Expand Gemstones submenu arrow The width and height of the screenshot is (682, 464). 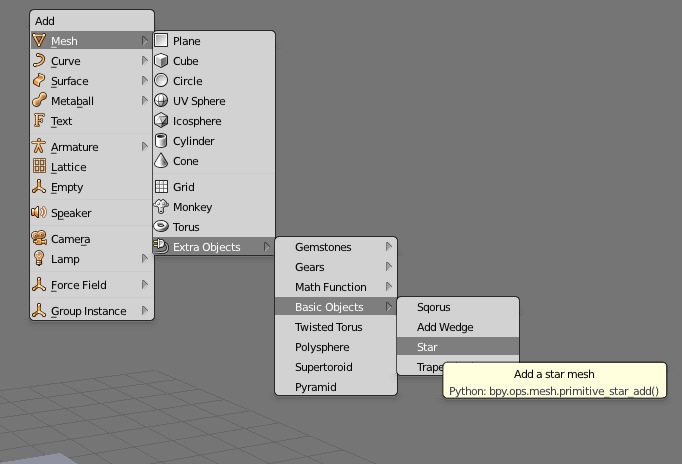click(389, 247)
